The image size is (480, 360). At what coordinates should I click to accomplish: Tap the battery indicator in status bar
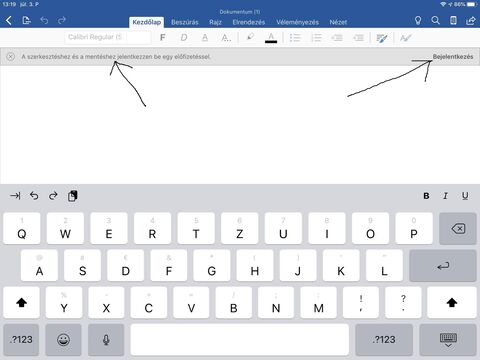click(472, 4)
